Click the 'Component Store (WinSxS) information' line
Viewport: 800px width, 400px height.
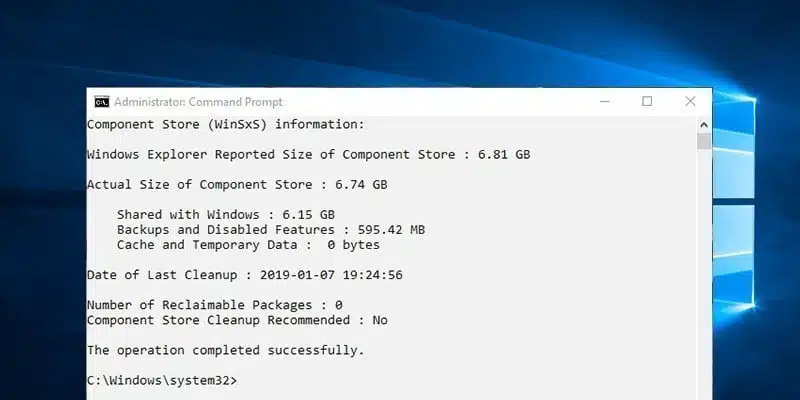[226, 125]
